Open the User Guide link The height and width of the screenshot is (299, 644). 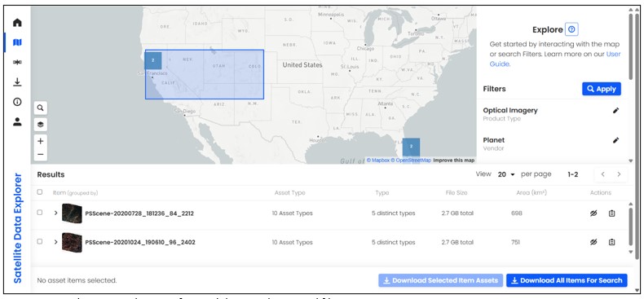[x=555, y=59]
